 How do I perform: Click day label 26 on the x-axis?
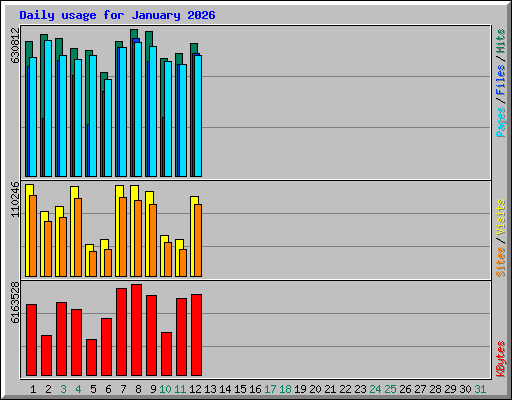pos(405,389)
